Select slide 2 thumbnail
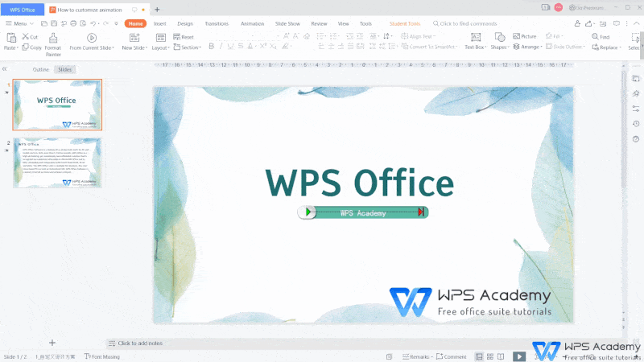The width and height of the screenshot is (644, 362). click(x=57, y=162)
